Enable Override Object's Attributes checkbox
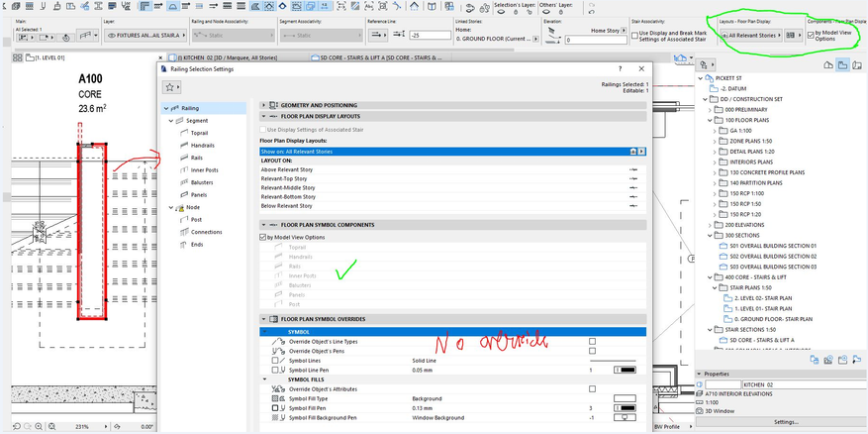This screenshot has height=434, width=868. [x=592, y=389]
